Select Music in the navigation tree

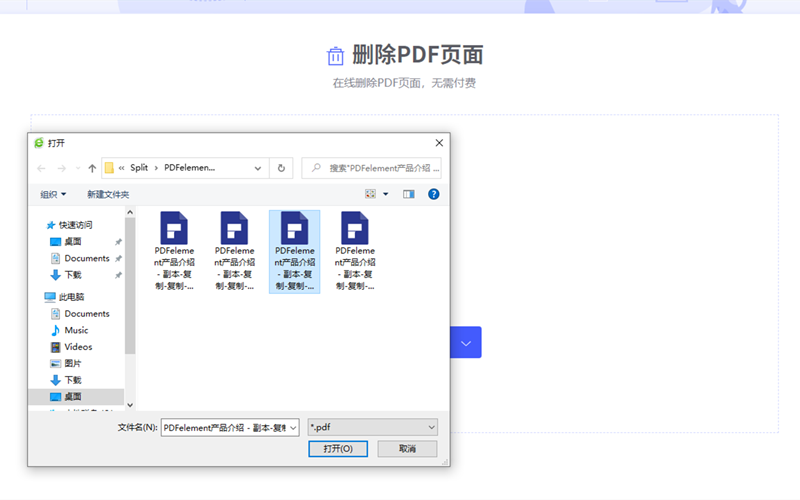pyautogui.click(x=76, y=330)
